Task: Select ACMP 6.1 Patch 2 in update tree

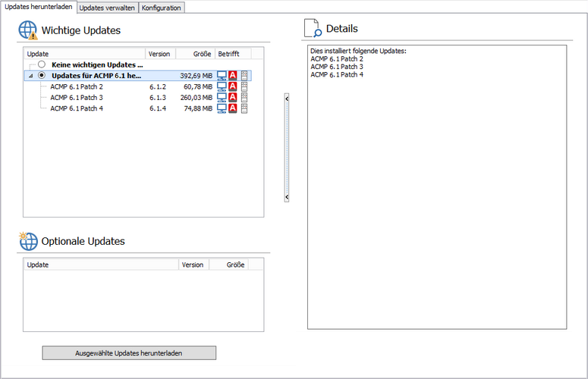Action: pos(77,86)
